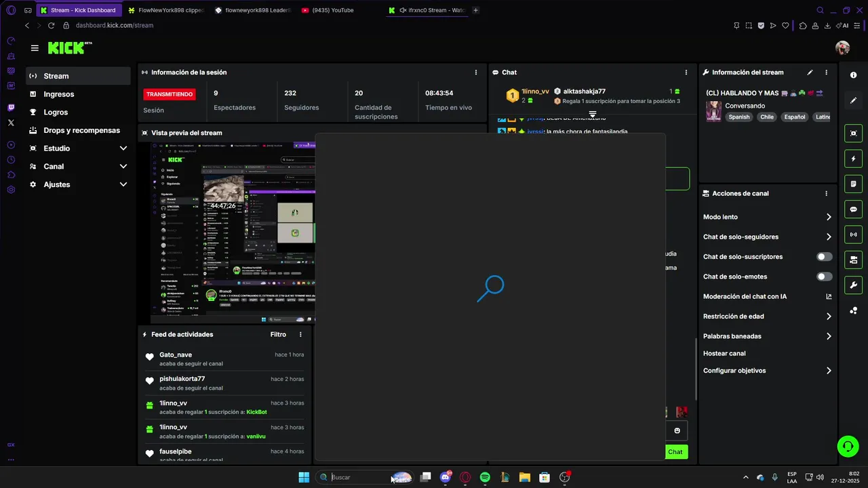
Task: Open Logros in the sidebar
Action: tap(79, 113)
